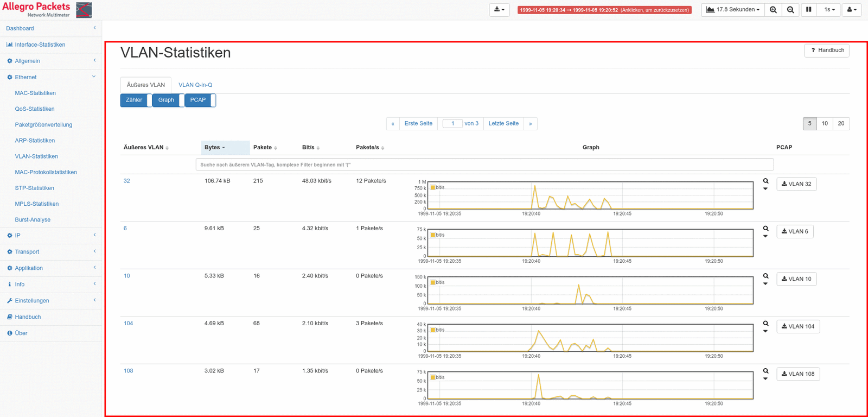Viewport: 868px width, 417px height.
Task: Click the zoom out time range icon
Action: point(790,10)
